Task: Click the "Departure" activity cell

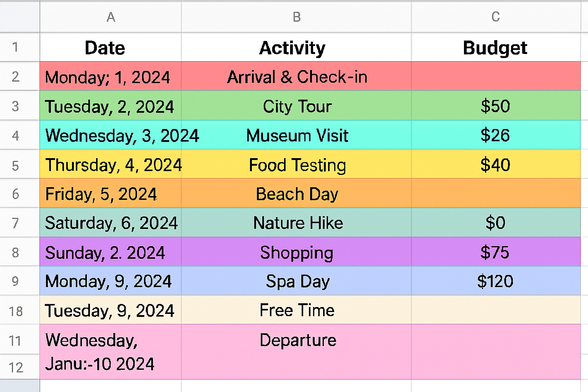Action: [297, 340]
